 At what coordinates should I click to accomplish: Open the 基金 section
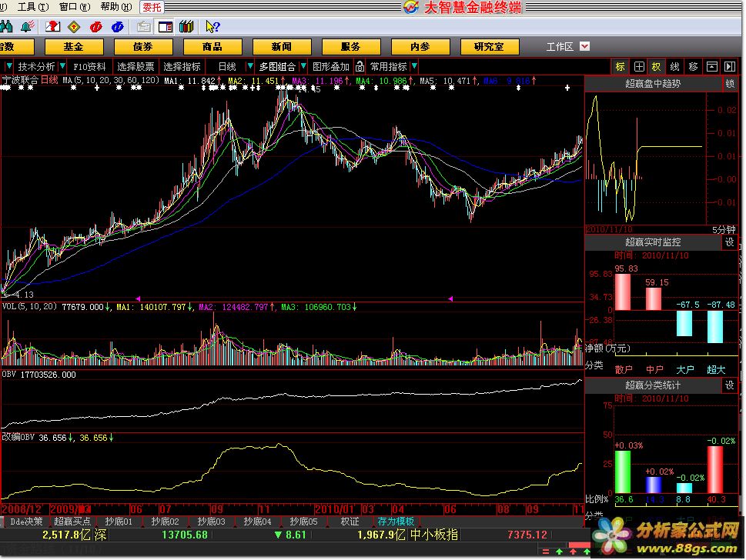tap(74, 47)
